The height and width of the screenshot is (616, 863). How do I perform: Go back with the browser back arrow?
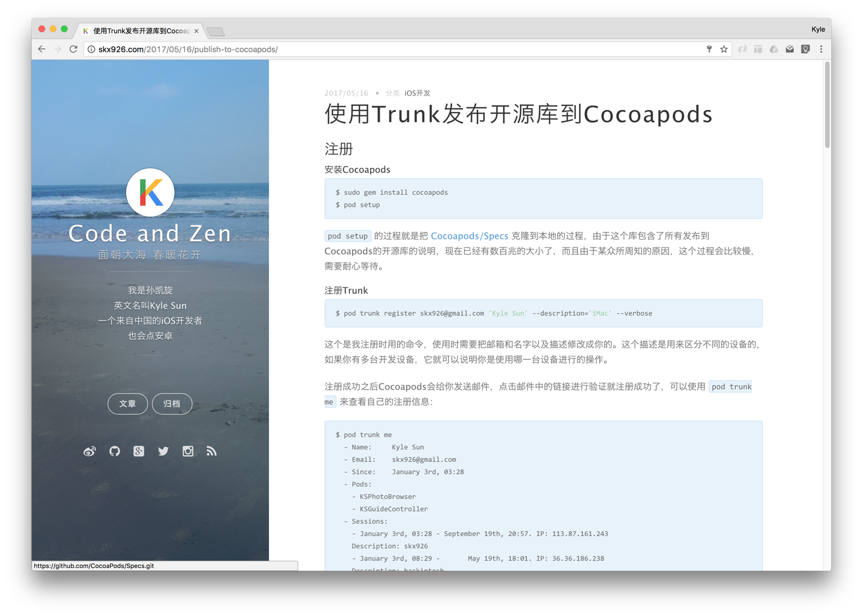[42, 49]
